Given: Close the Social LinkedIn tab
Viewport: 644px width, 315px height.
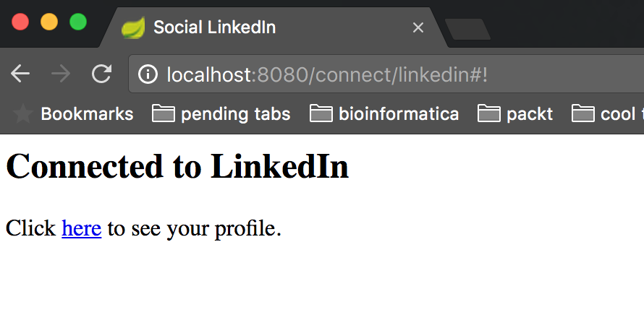Looking at the screenshot, I should point(418,28).
